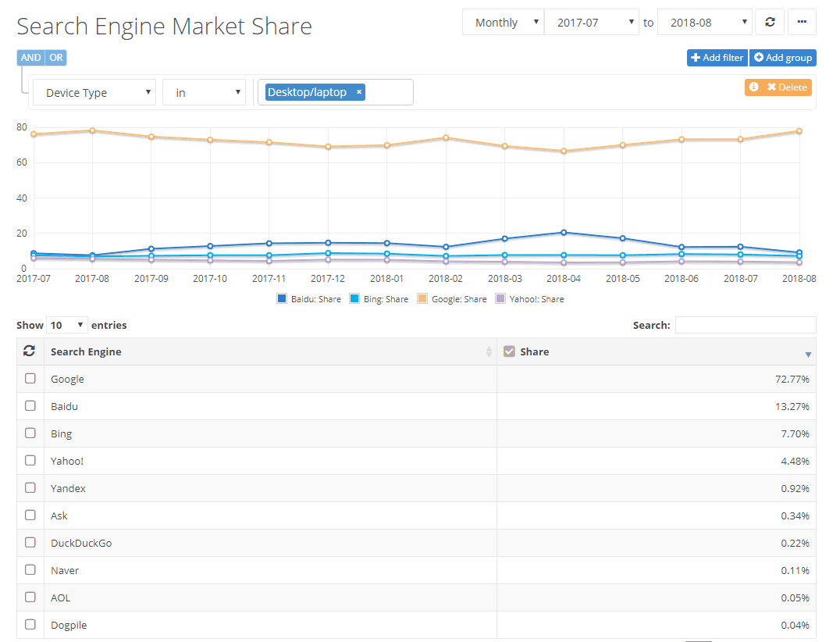Check the Dogpile row checkbox
840x642 pixels.
pos(30,624)
